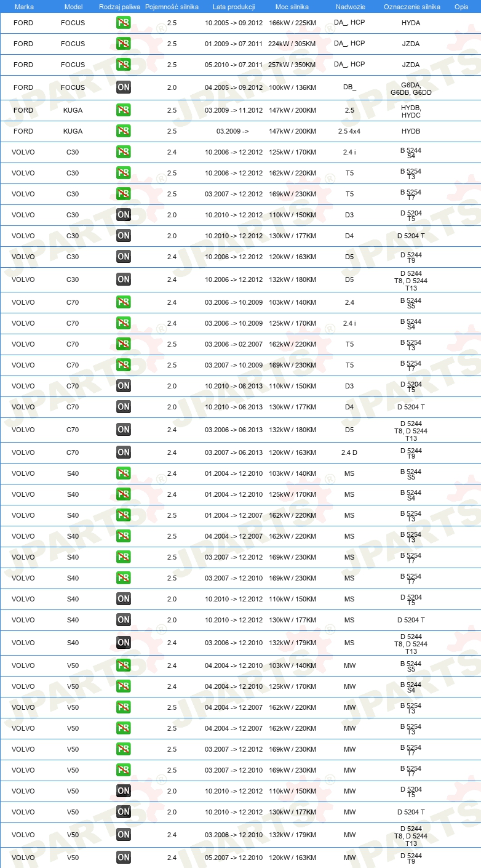
Task: Click the PB icon in the Volvo S40 103kW row
Action: (124, 473)
